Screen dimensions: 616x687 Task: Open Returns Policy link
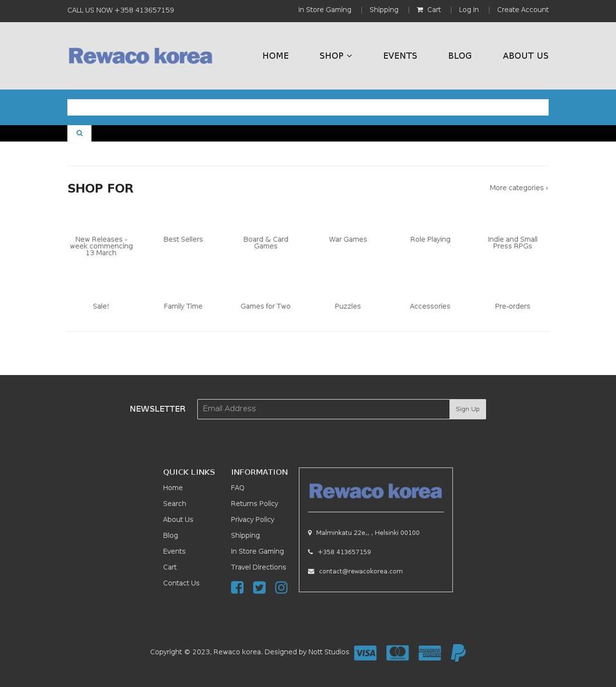254,503
